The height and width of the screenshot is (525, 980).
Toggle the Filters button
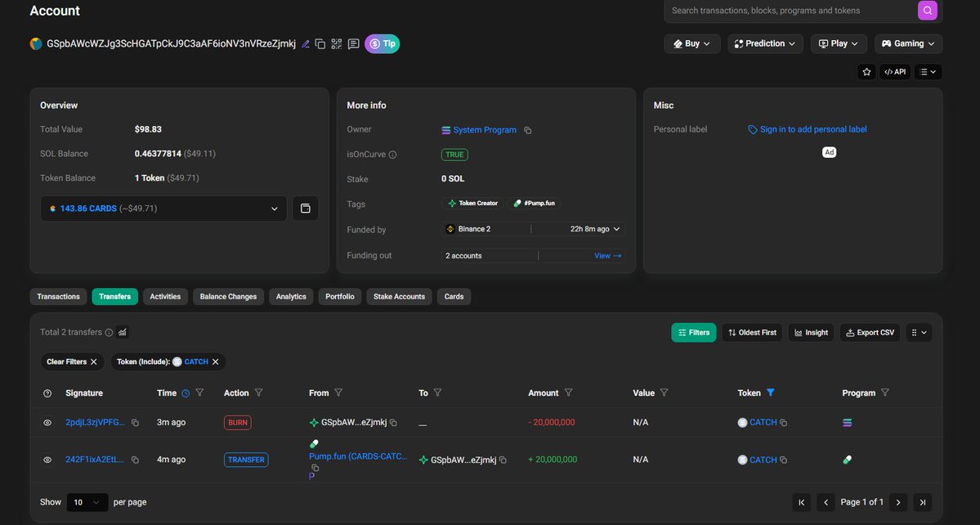(x=694, y=333)
